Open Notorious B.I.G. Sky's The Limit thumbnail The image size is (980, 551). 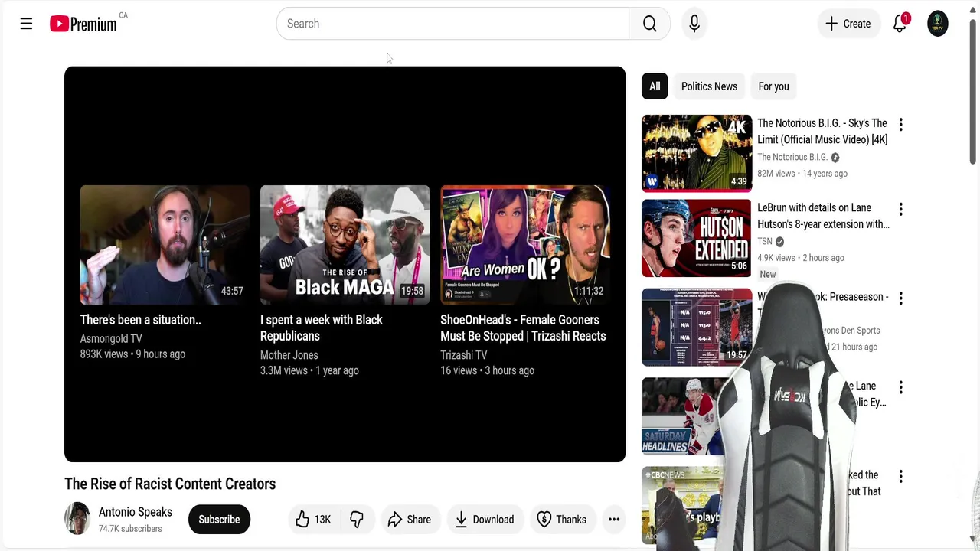[x=697, y=152]
